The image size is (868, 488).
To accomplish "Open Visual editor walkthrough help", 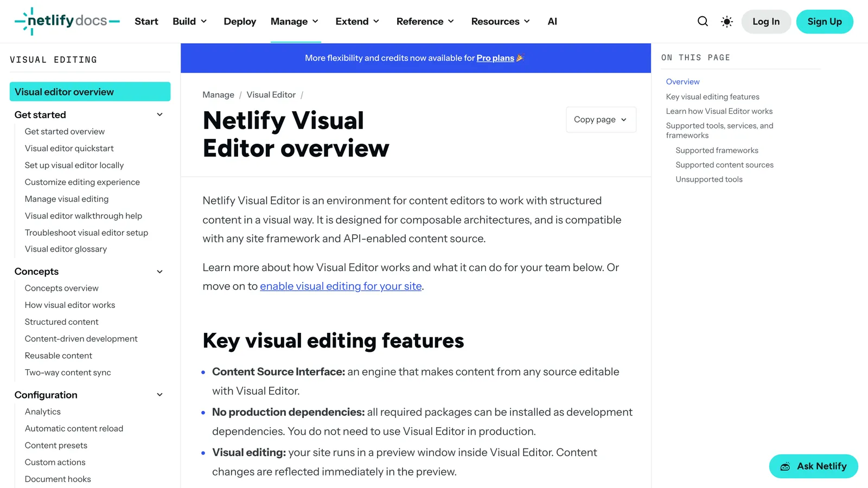I will click(84, 216).
